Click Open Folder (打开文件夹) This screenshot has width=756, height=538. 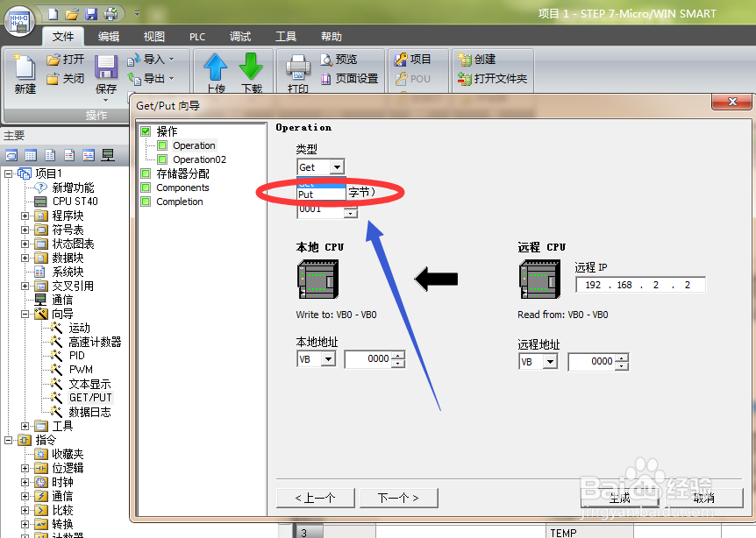492,79
